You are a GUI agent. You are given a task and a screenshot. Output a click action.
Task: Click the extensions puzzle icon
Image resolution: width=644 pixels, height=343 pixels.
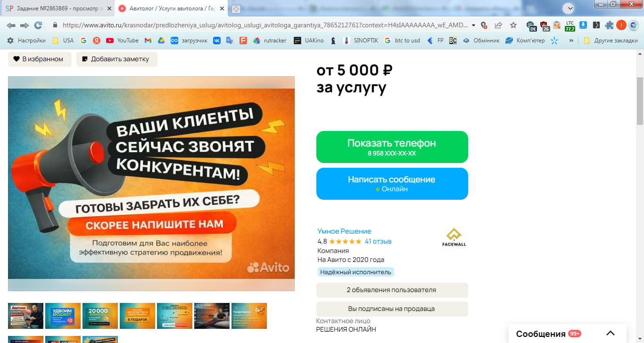[609, 25]
